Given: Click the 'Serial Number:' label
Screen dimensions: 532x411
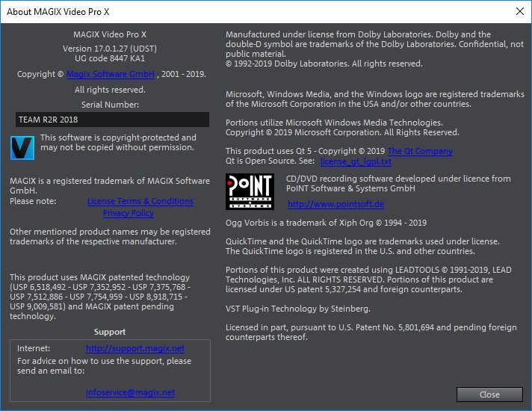Looking at the screenshot, I should pos(111,105).
